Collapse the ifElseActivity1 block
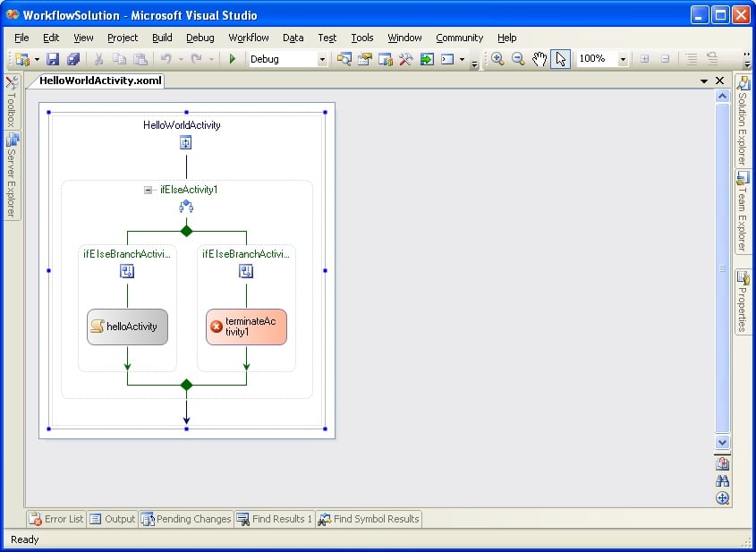This screenshot has height=552, width=756. tap(148, 190)
